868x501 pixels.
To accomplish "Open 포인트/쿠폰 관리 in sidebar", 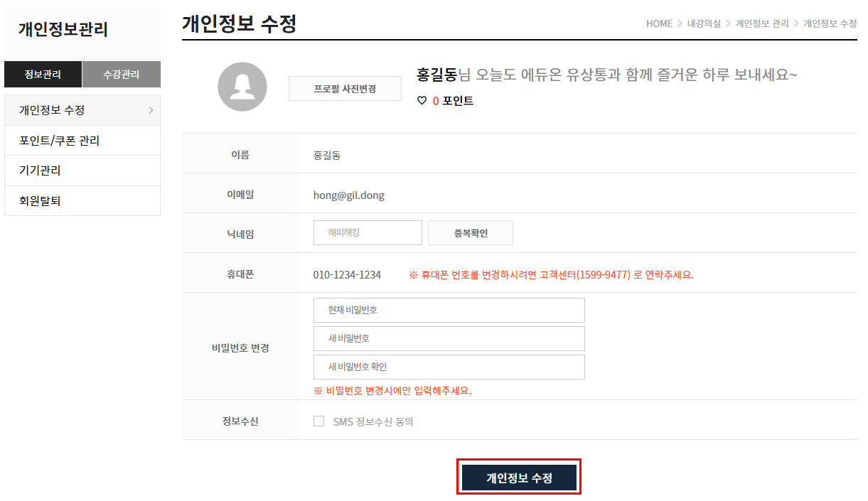I will (59, 141).
